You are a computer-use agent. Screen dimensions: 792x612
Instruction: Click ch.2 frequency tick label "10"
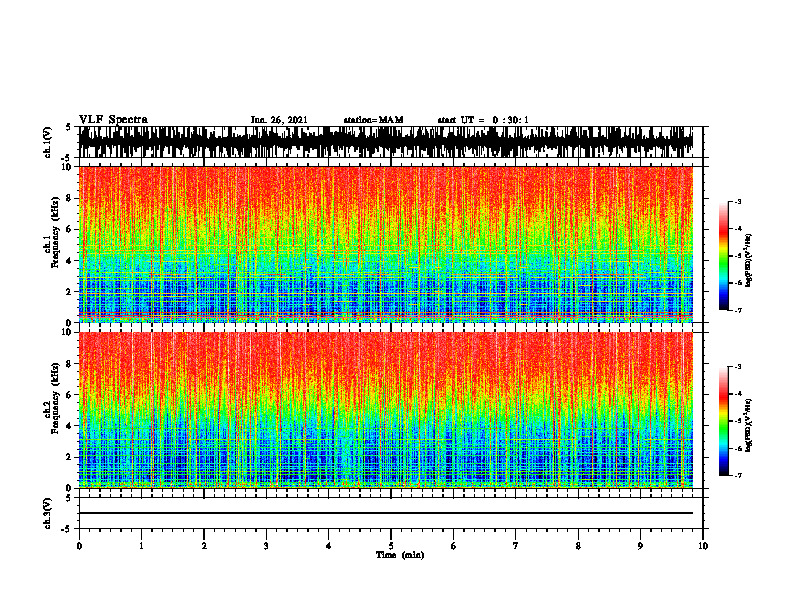[68, 332]
